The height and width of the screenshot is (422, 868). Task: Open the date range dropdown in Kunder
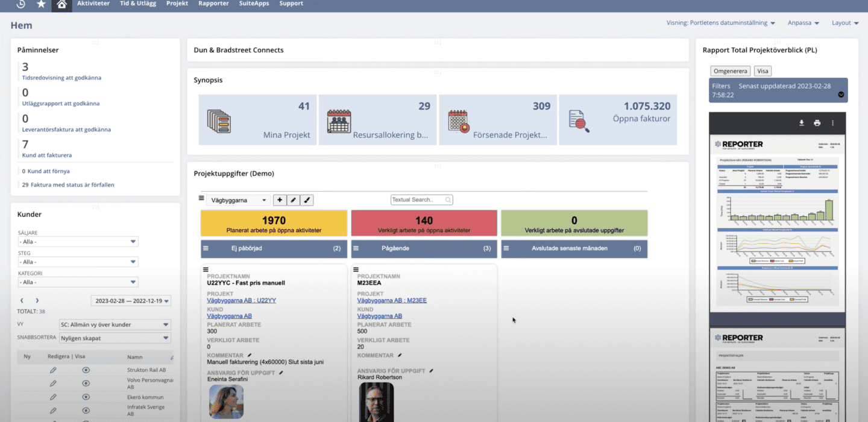[131, 301]
